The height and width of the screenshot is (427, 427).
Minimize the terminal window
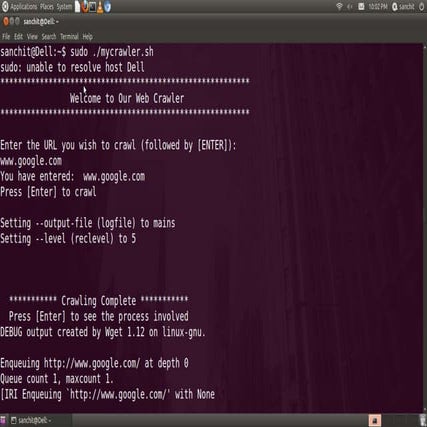click(x=12, y=21)
